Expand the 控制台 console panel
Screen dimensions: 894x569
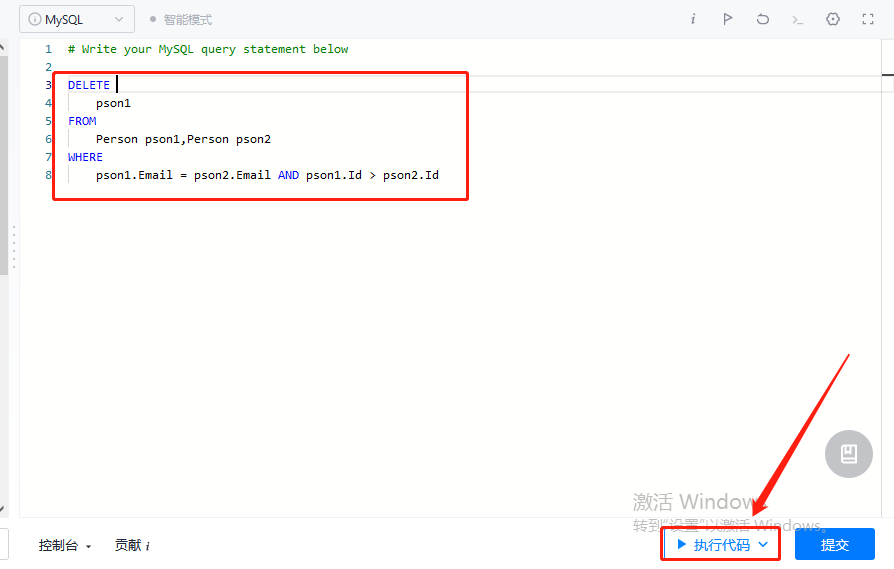pos(65,545)
